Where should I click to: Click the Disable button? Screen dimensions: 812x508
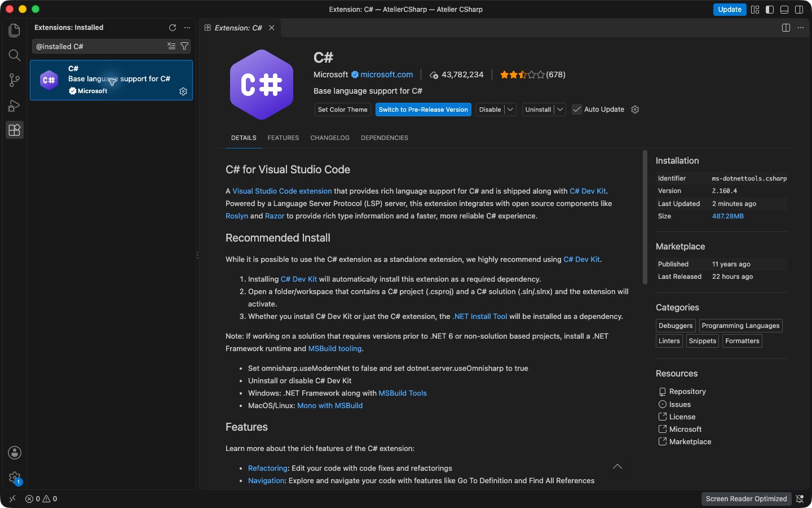click(490, 110)
